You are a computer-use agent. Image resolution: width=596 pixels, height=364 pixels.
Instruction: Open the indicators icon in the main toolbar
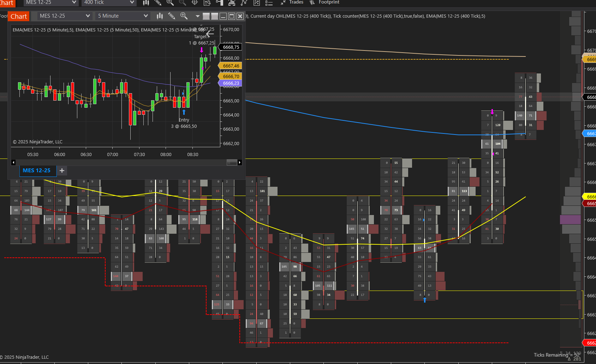click(x=232, y=2)
